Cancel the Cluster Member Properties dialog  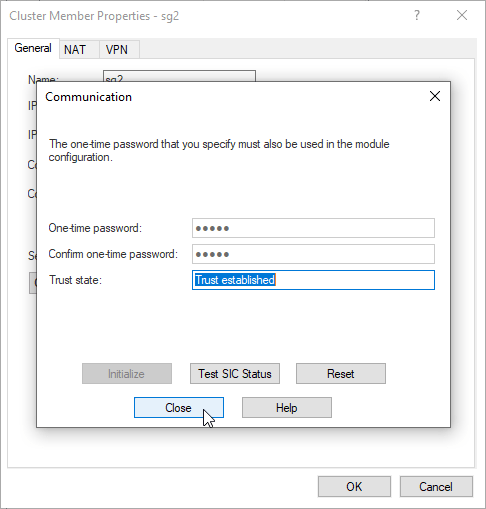436,487
